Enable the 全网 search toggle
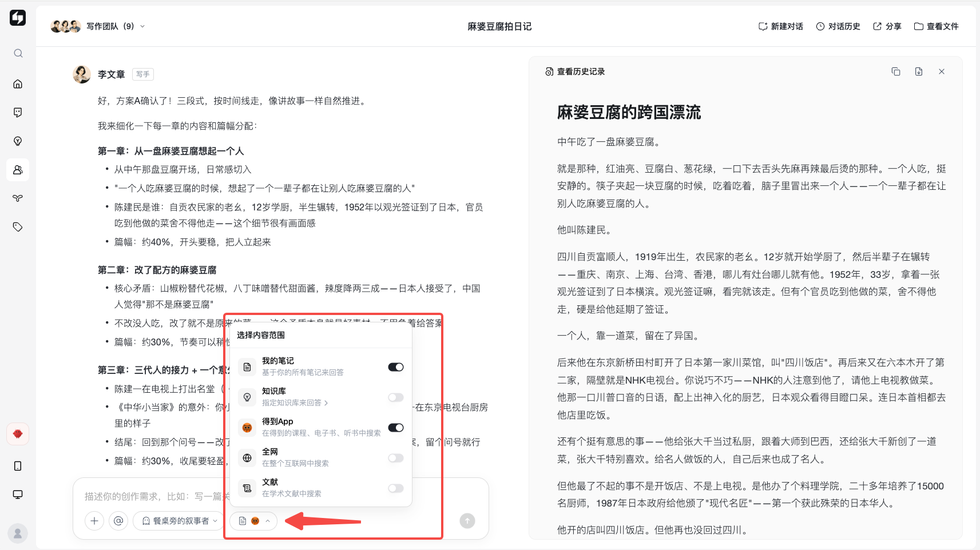980x550 pixels. tap(396, 458)
